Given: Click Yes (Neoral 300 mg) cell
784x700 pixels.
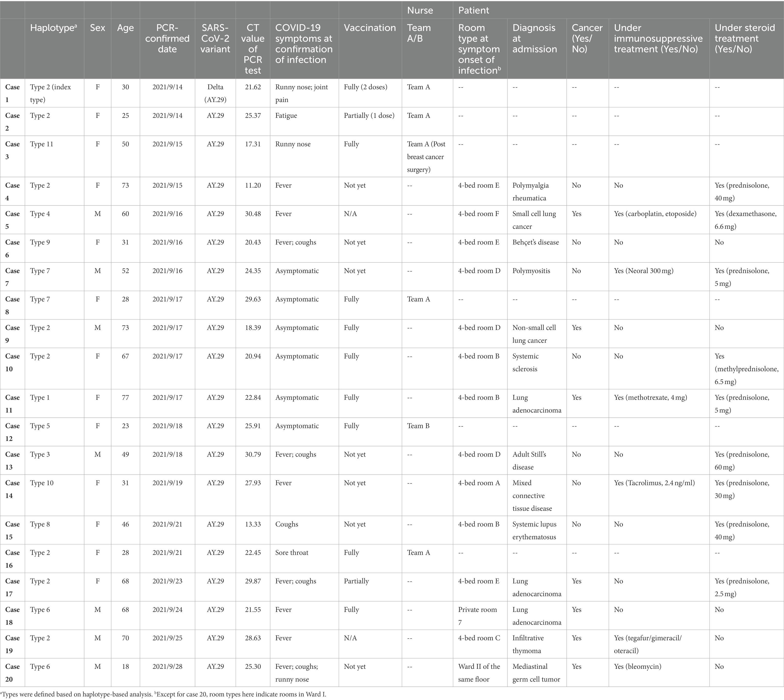Looking at the screenshot, I should click(643, 271).
